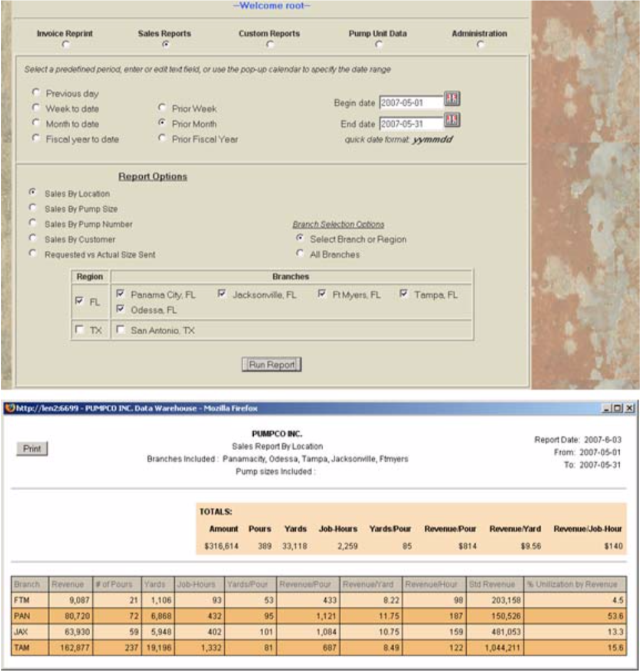Viewport: 641px width, 672px height.
Task: Choose the Fiscal year to date period
Action: [x=36, y=137]
